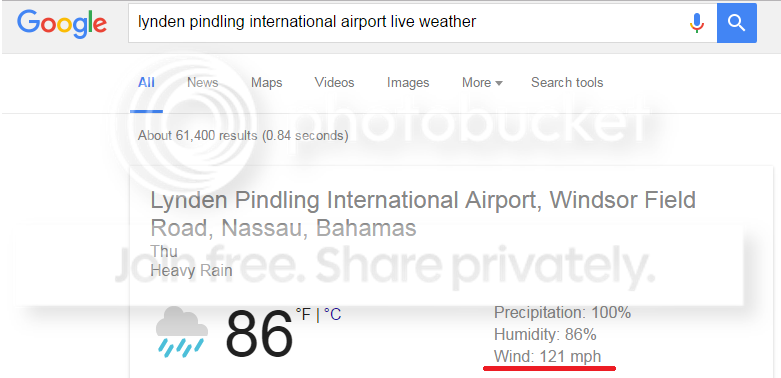Switch to the Maps tab
The width and height of the screenshot is (781, 378).
266,83
